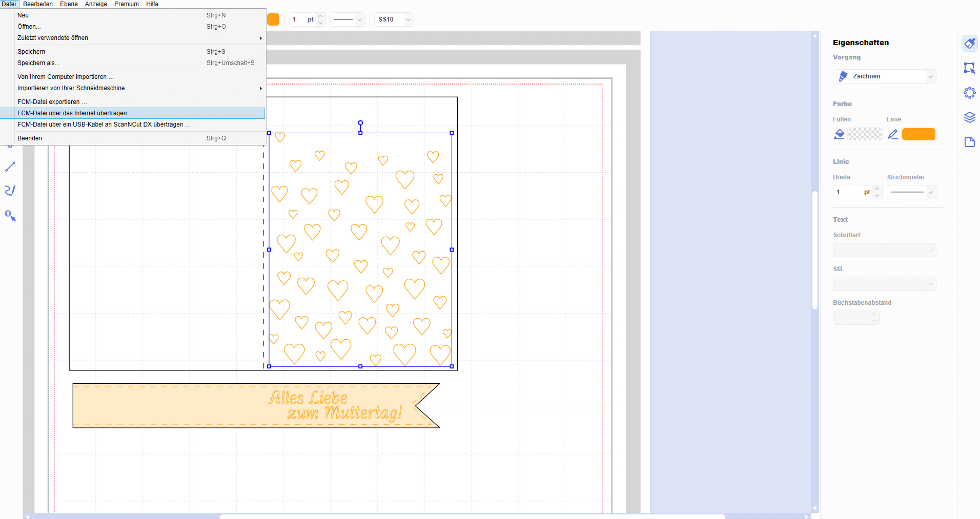980x519 pixels.
Task: Open the Layers panel icon
Action: (x=969, y=117)
